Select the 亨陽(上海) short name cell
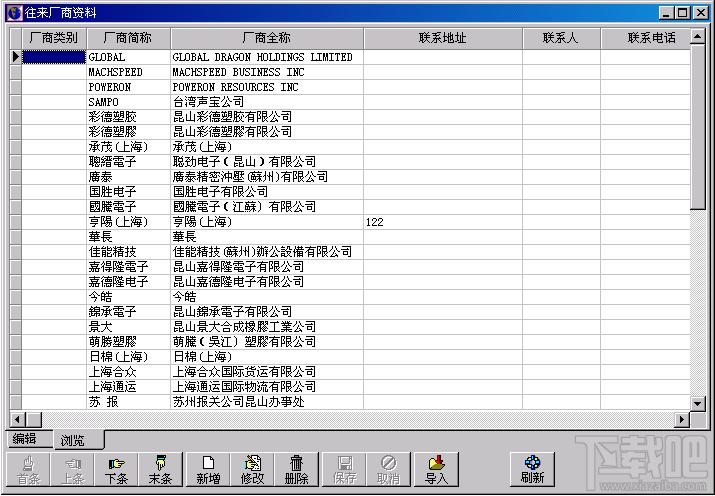Image resolution: width=715 pixels, height=496 pixels. (x=128, y=222)
